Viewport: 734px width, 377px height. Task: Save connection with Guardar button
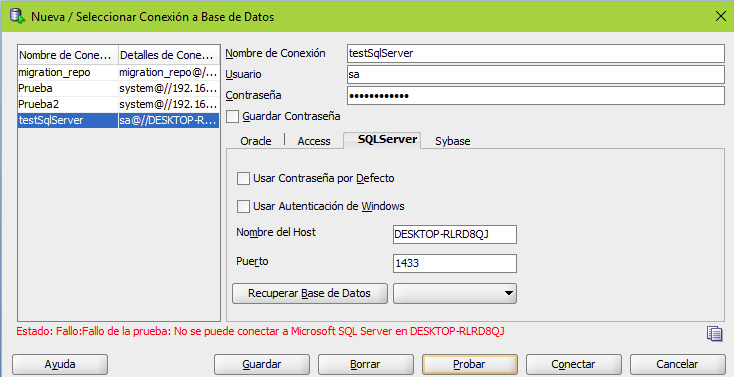click(x=262, y=364)
